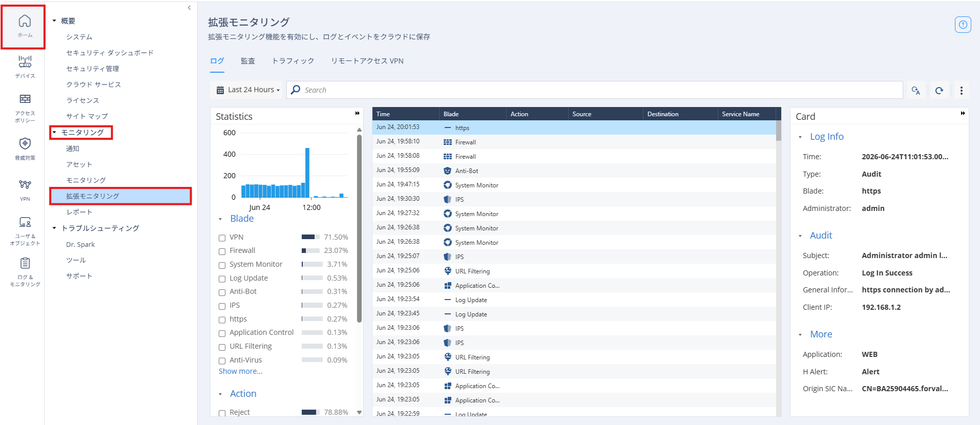This screenshot has height=425, width=980.
Task: Click the magnifier search icon
Action: [296, 90]
